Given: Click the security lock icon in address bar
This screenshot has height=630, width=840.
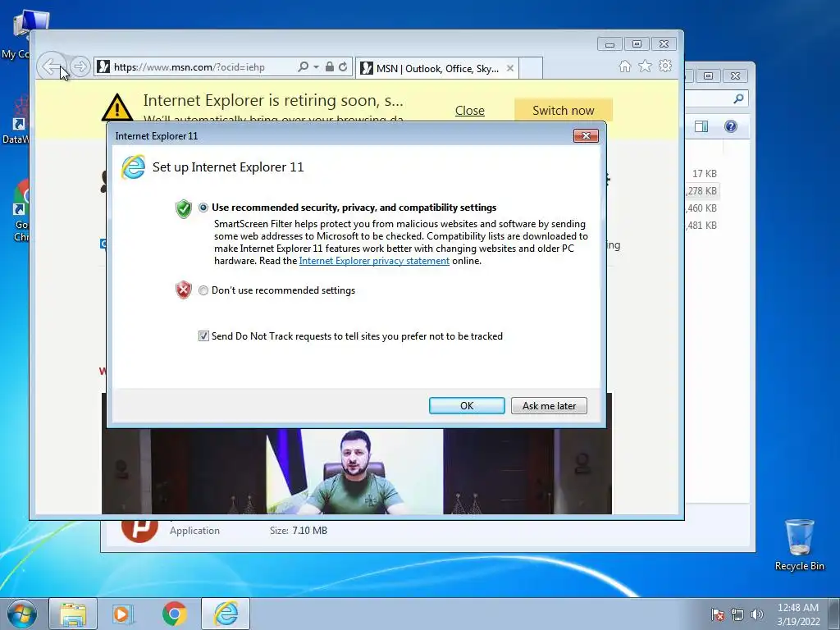Looking at the screenshot, I should tap(330, 67).
